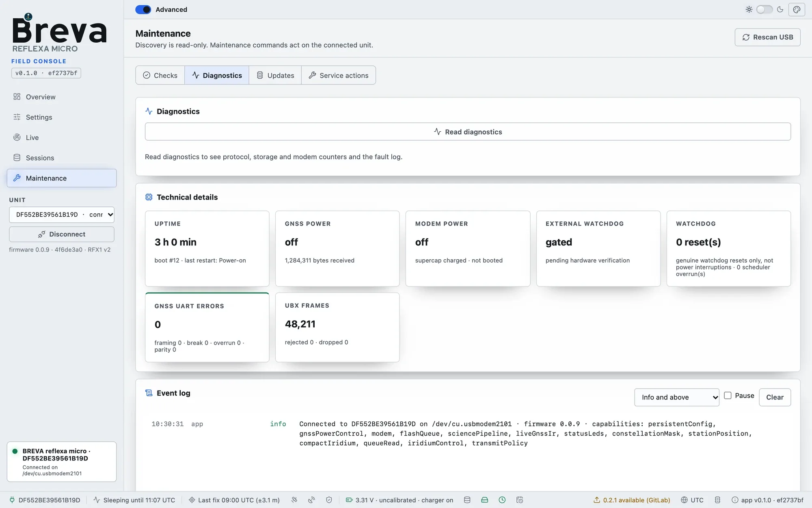Click the green clock icon in status bar
This screenshot has width=812, height=508.
point(502,500)
